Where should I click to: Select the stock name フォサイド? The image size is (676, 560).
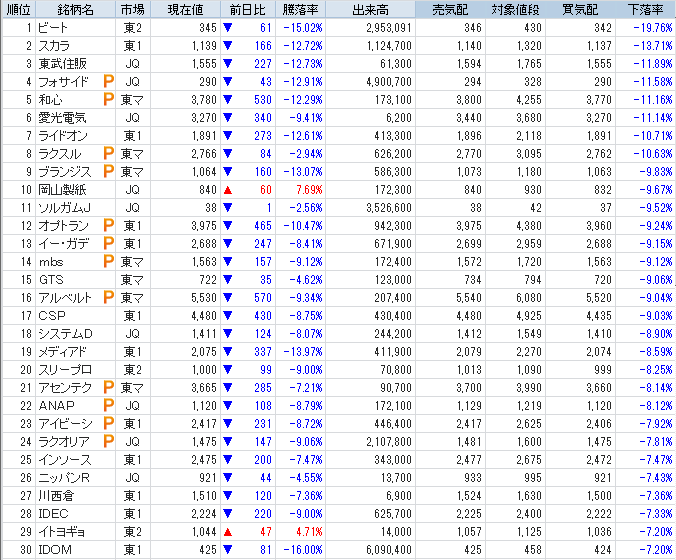click(x=63, y=82)
